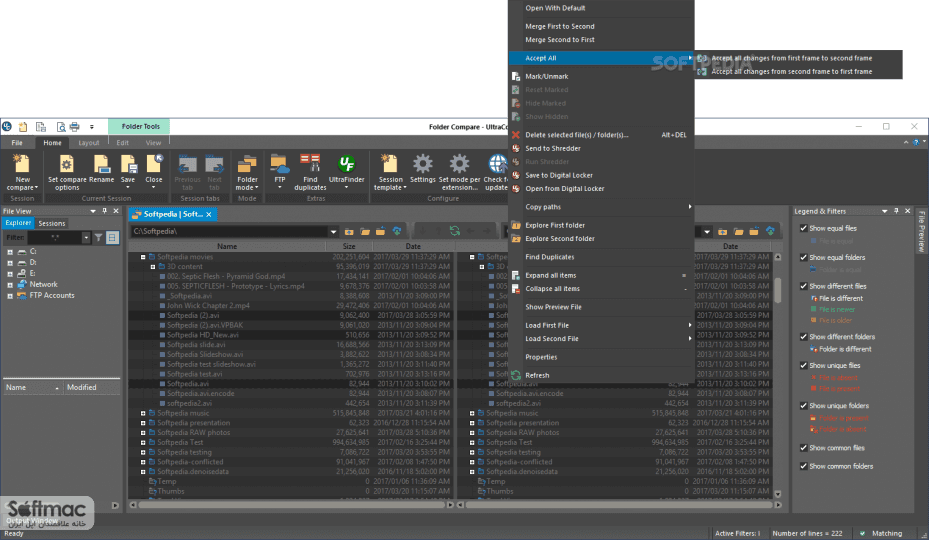The height and width of the screenshot is (540, 929).
Task: Click the list view toggle icon beside filter funnel
Action: click(x=112, y=238)
